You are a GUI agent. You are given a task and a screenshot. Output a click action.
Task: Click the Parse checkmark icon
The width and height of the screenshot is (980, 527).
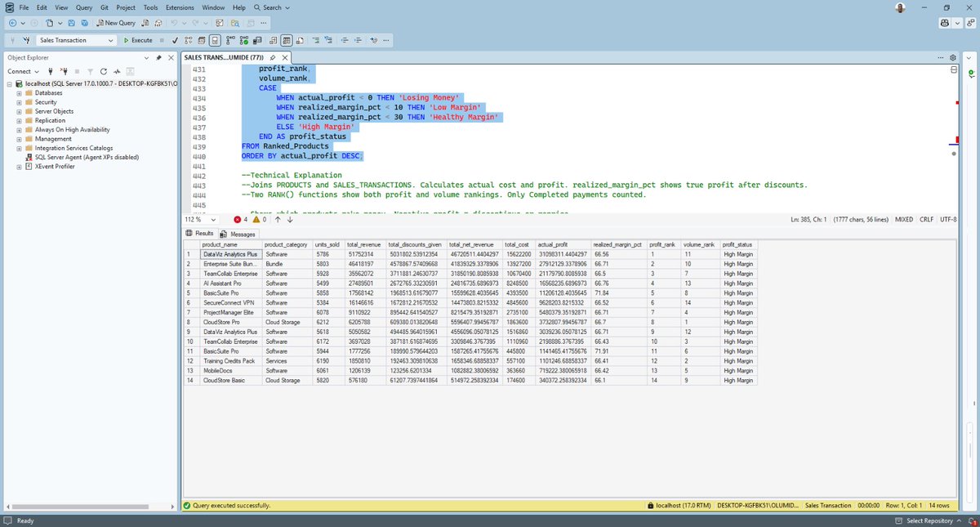coord(175,40)
